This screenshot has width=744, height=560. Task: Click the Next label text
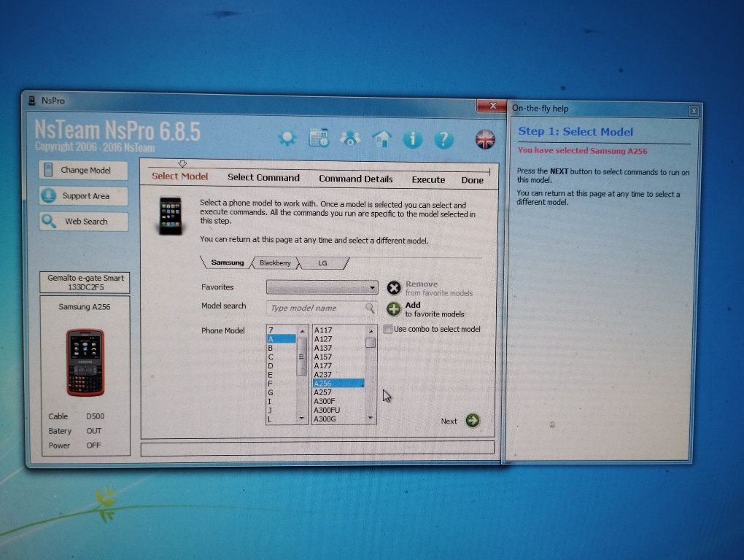[x=449, y=421]
